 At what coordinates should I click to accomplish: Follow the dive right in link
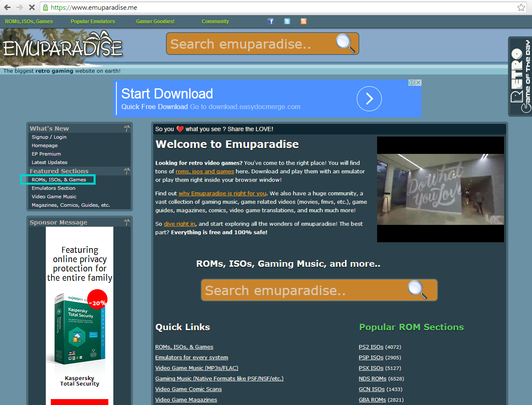click(x=179, y=224)
